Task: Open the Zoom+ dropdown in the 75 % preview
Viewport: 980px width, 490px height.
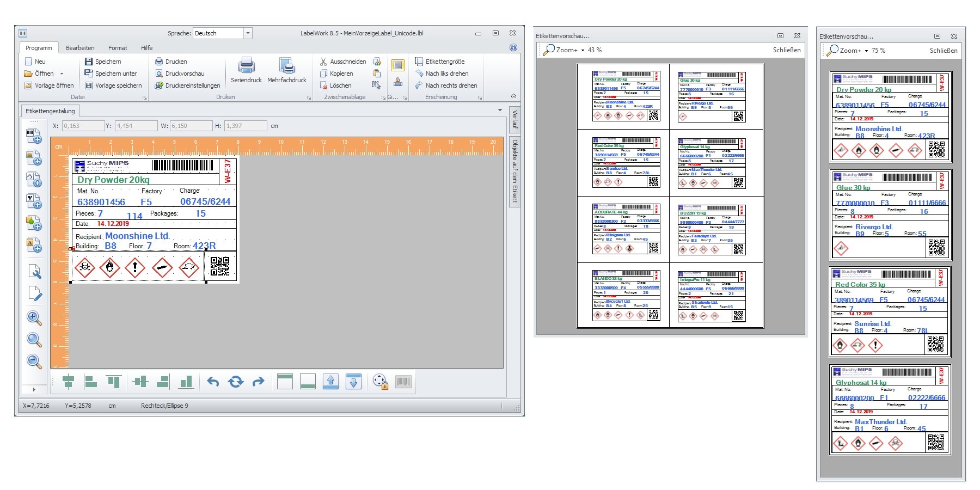Action: (x=866, y=51)
